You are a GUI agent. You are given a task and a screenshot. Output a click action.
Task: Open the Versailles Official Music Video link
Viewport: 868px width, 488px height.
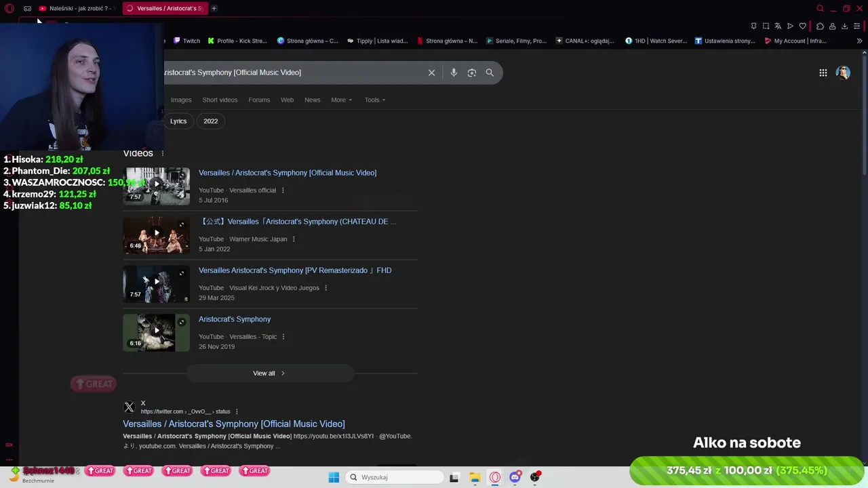coord(288,173)
